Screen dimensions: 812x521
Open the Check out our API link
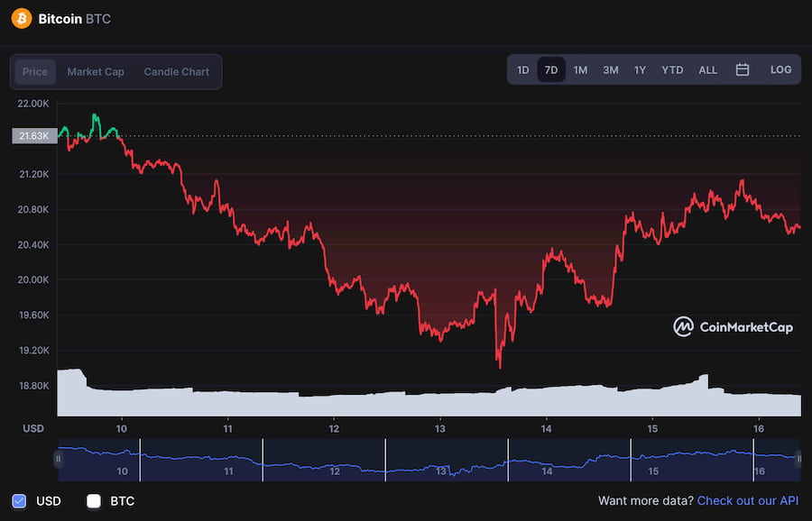tap(748, 500)
